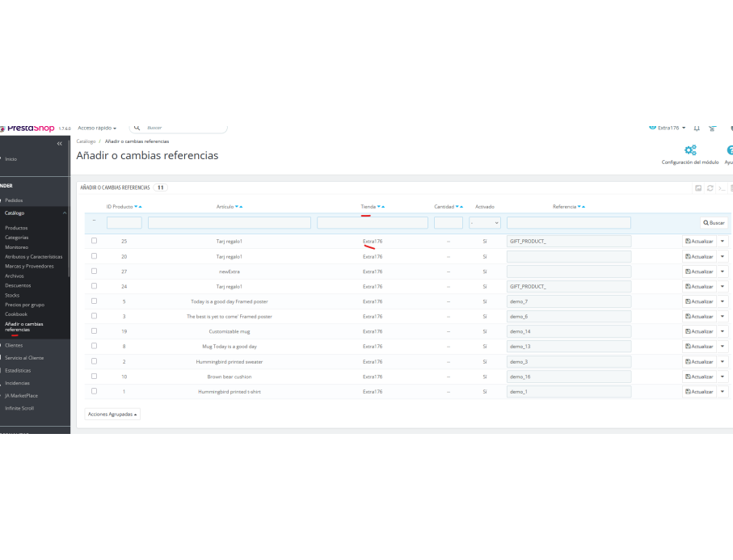Viewport: 733px width, 560px height.
Task: Click empty reference field for product 20
Action: click(569, 257)
